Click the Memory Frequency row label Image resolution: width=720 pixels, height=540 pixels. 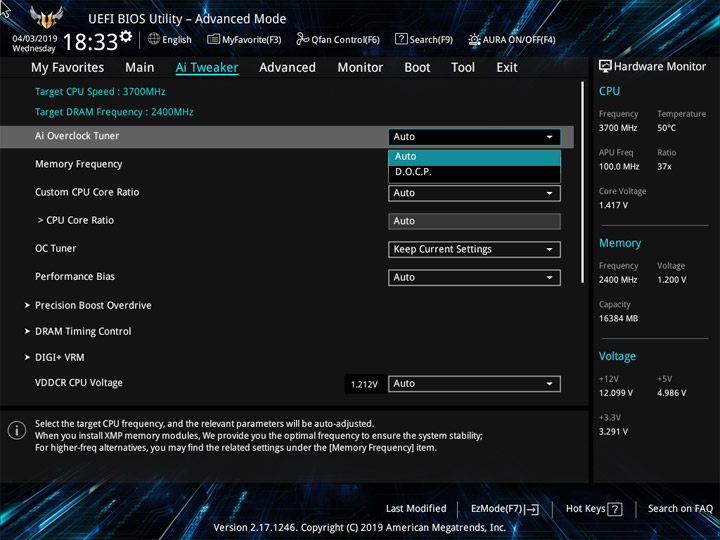pyautogui.click(x=79, y=164)
